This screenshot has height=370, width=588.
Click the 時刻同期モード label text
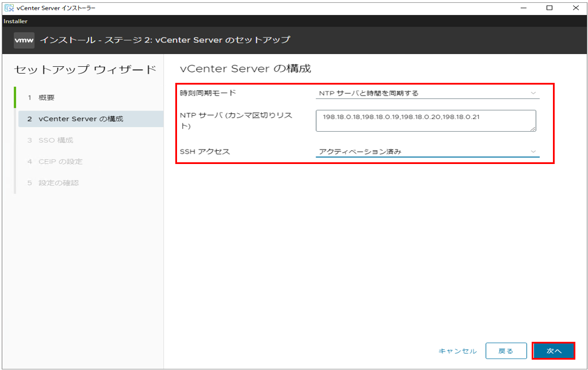point(207,93)
